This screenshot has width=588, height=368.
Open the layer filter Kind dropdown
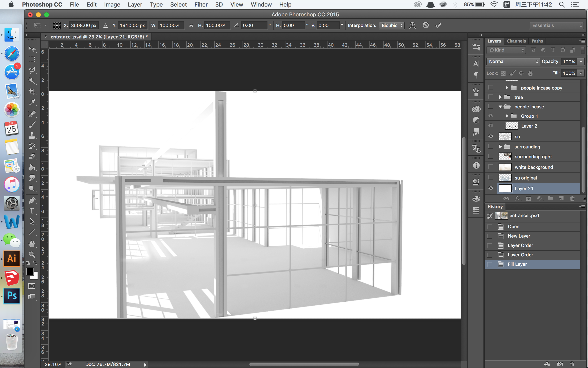click(x=506, y=50)
